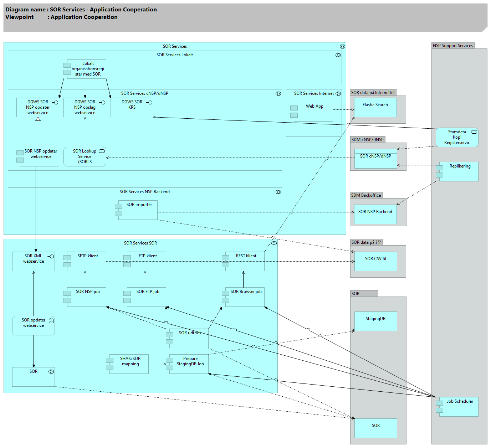Select the Elastic Search data object

[x=375, y=108]
